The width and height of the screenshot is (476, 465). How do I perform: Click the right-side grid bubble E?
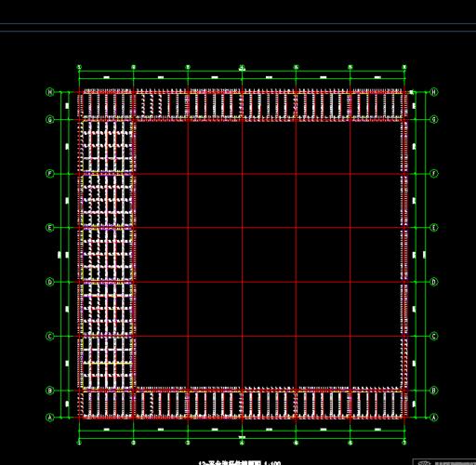pyautogui.click(x=434, y=228)
